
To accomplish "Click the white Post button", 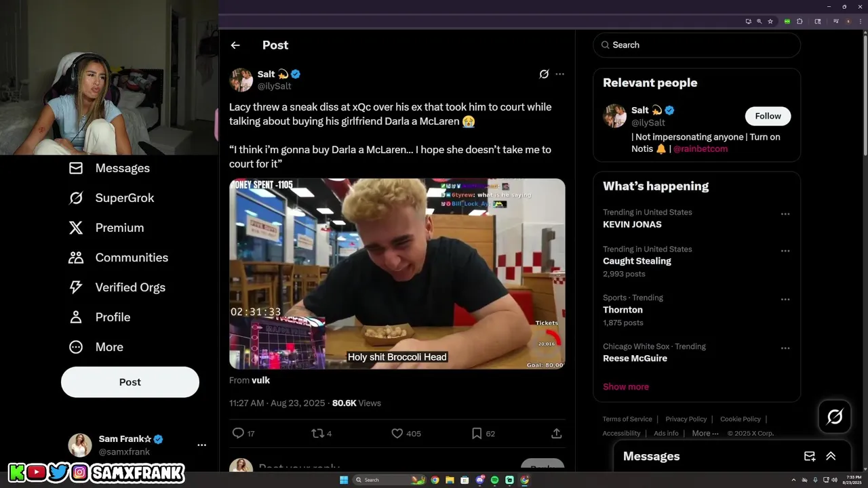I will (130, 382).
